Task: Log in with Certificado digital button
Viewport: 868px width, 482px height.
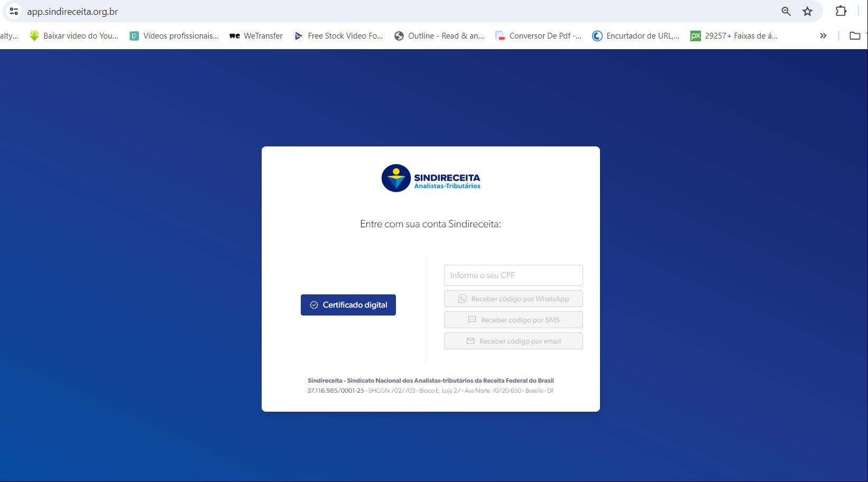Action: (x=348, y=305)
